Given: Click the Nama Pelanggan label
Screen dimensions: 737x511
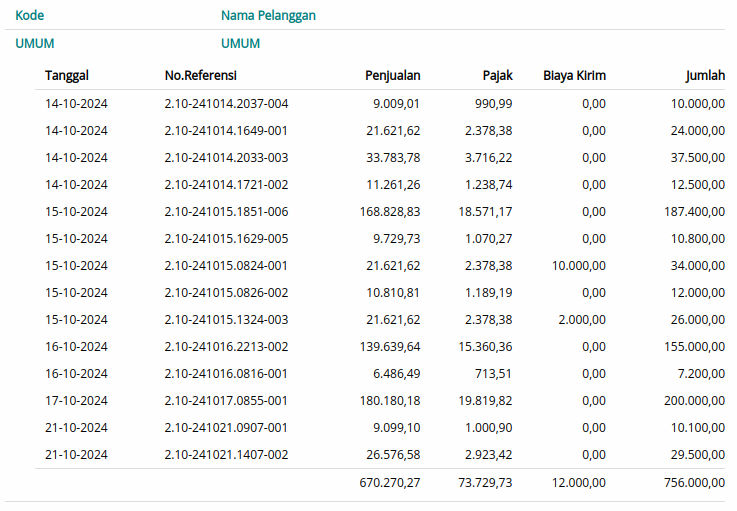Looking at the screenshot, I should point(268,16).
